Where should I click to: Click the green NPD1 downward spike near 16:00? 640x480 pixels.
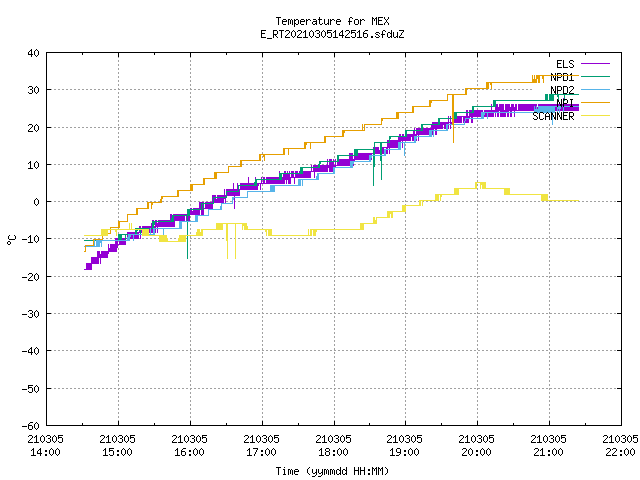pyautogui.click(x=187, y=235)
